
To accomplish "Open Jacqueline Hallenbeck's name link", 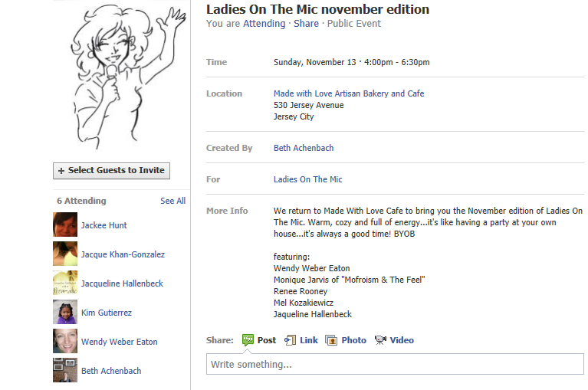I will [122, 283].
